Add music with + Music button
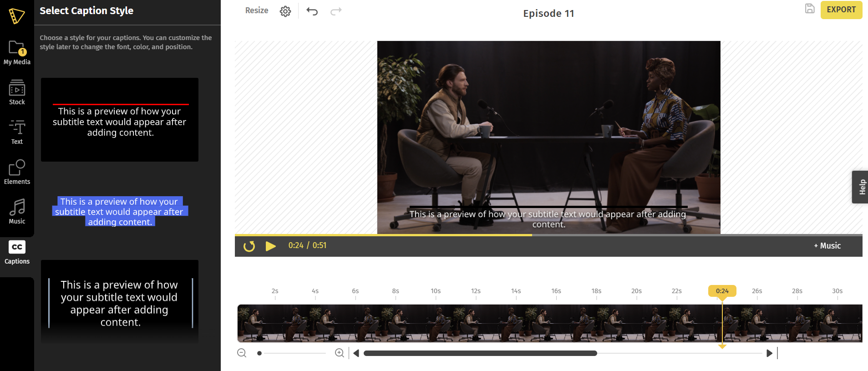 pyautogui.click(x=827, y=246)
